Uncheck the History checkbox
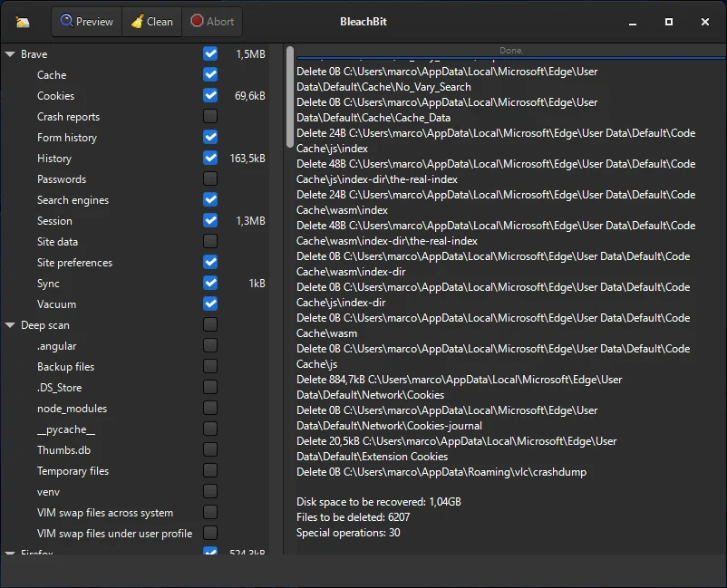The image size is (727, 588). click(210, 158)
